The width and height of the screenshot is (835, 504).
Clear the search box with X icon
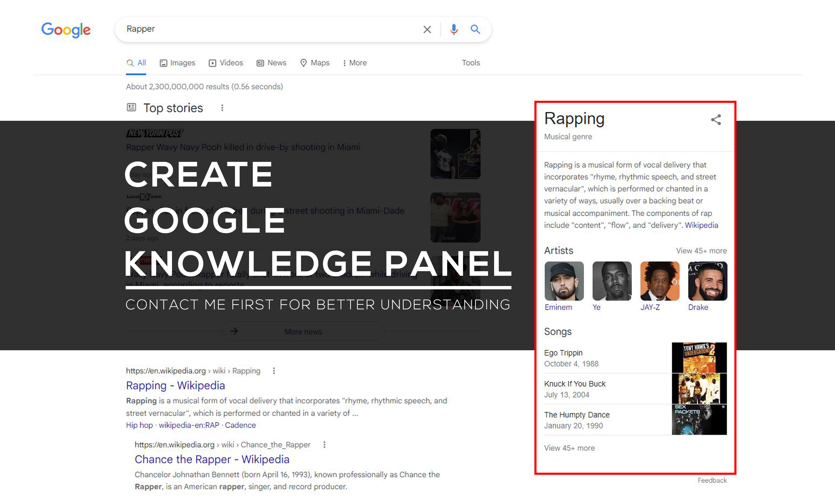[427, 29]
